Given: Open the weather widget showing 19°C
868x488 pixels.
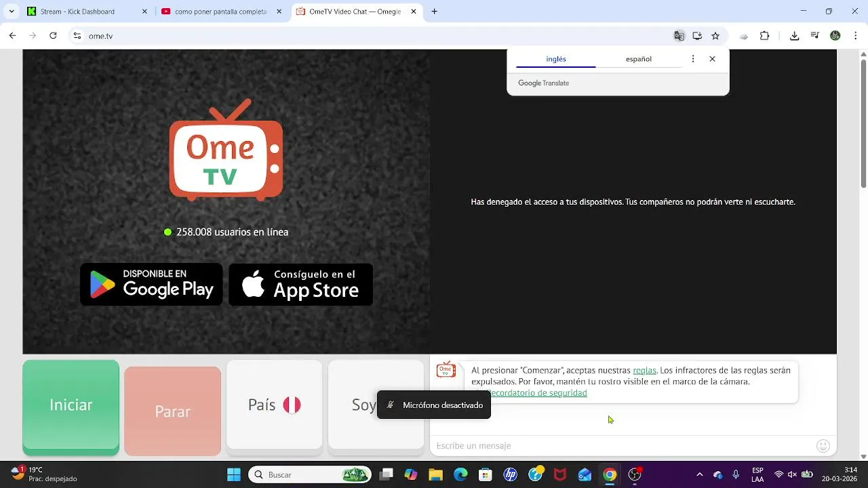Looking at the screenshot, I should point(45,474).
